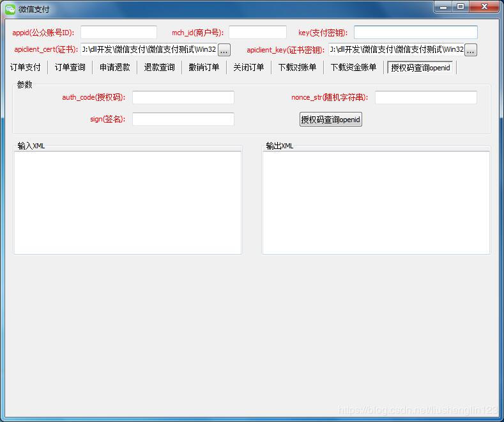This screenshot has width=504, height=422.
Task: Maximize the 微信支付 window
Action: [x=461, y=7]
